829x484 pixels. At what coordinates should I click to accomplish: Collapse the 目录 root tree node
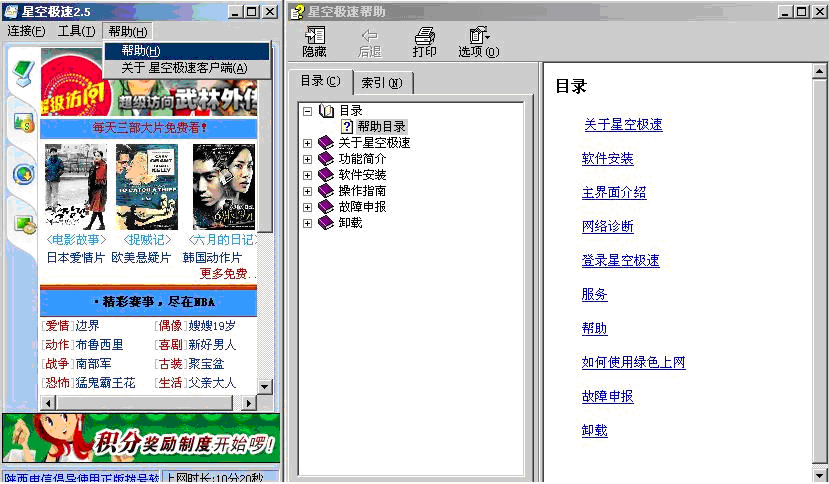pos(308,111)
